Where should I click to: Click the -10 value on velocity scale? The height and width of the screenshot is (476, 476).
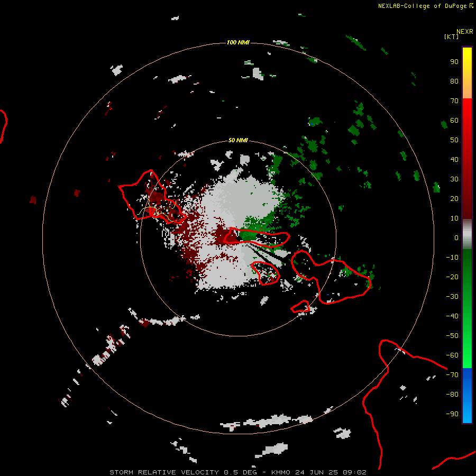tap(452, 258)
